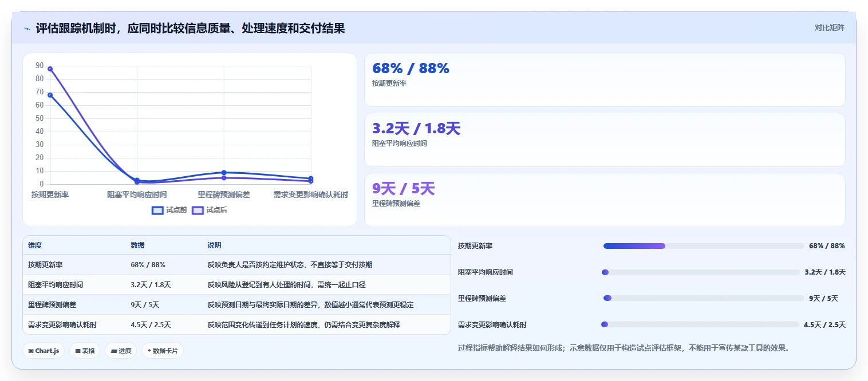Click the small icon before the header title
This screenshot has width=868, height=381.
coord(27,29)
